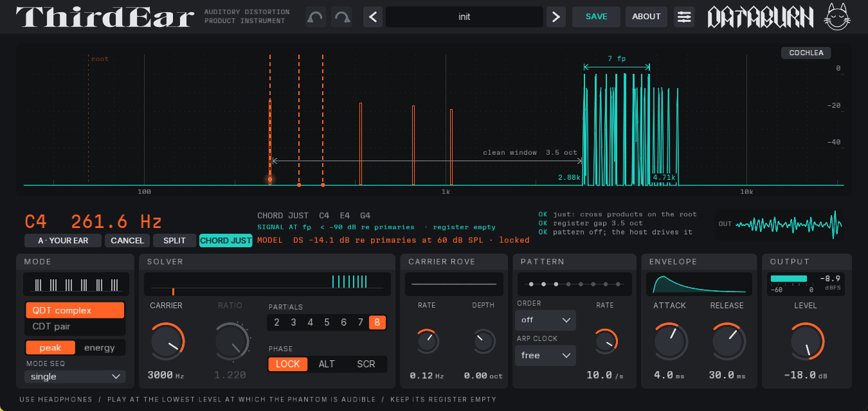Screen dimensions: 868x411
Task: Click the A · YOUR EAR button
Action: [63, 241]
